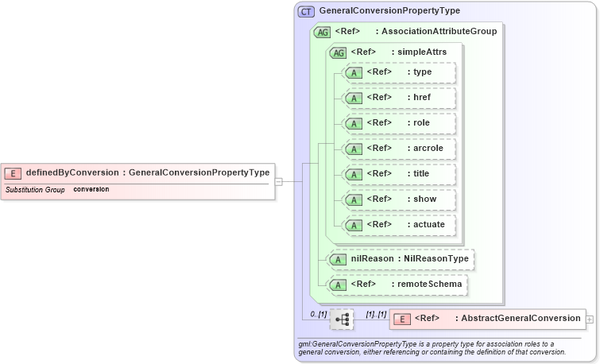
Task: Click the A icon of nilReason attribute
Action: (x=338, y=260)
